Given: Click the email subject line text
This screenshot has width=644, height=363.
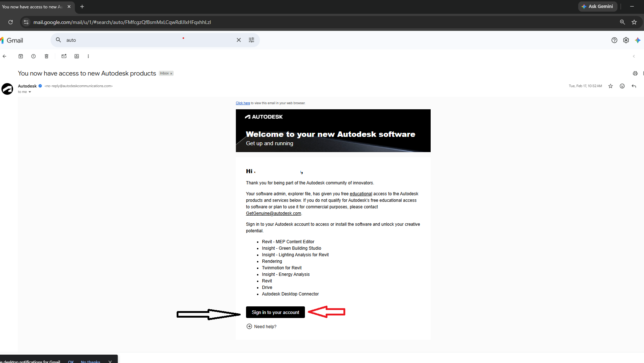Looking at the screenshot, I should point(87,73).
